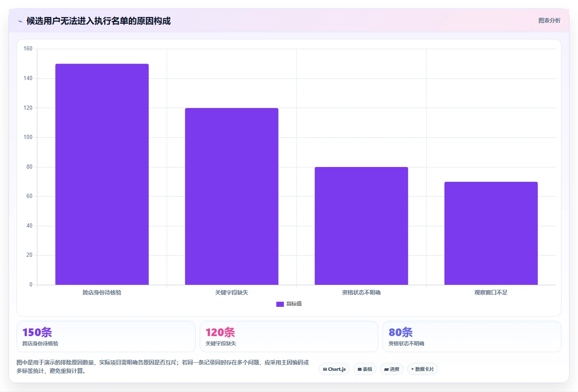
Task: Select the 表格 tag chip
Action: tap(365, 369)
